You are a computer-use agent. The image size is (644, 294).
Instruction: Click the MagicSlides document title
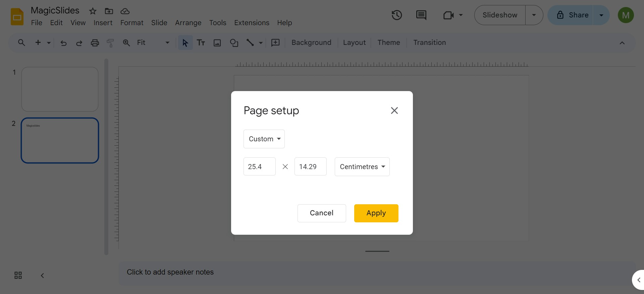click(55, 11)
